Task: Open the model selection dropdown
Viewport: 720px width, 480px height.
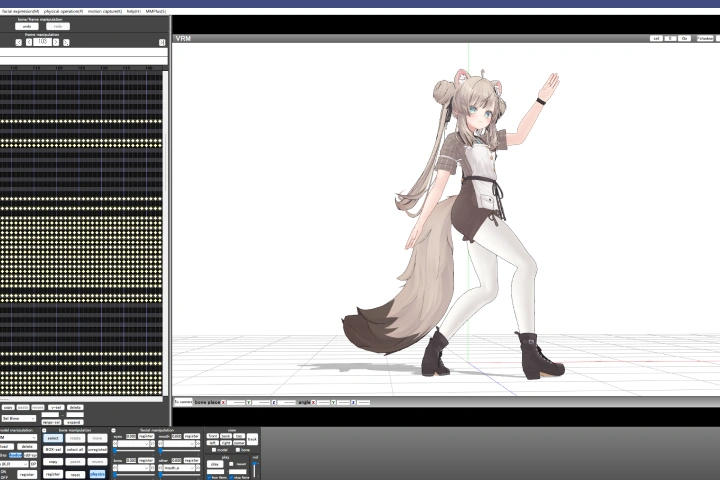Action: 18,438
